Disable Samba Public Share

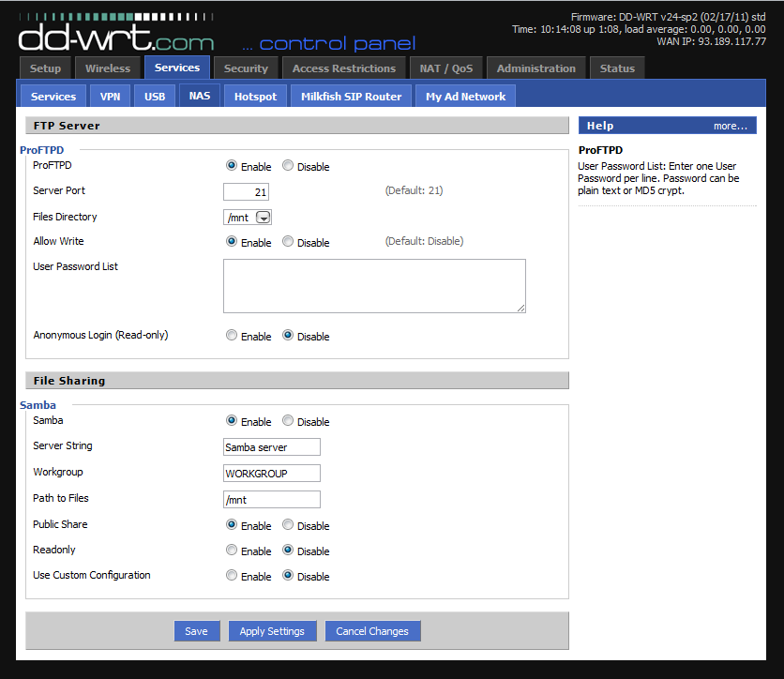click(288, 525)
